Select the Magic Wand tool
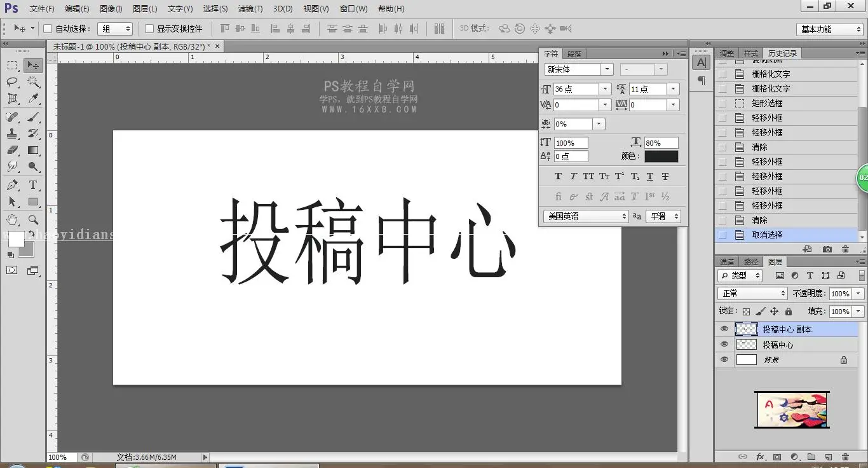This screenshot has width=868, height=468. coord(33,82)
